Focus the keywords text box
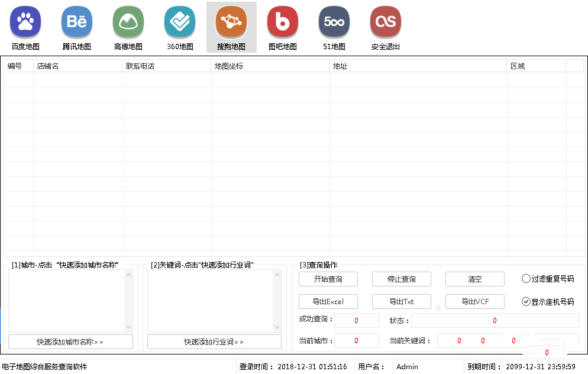 click(211, 301)
